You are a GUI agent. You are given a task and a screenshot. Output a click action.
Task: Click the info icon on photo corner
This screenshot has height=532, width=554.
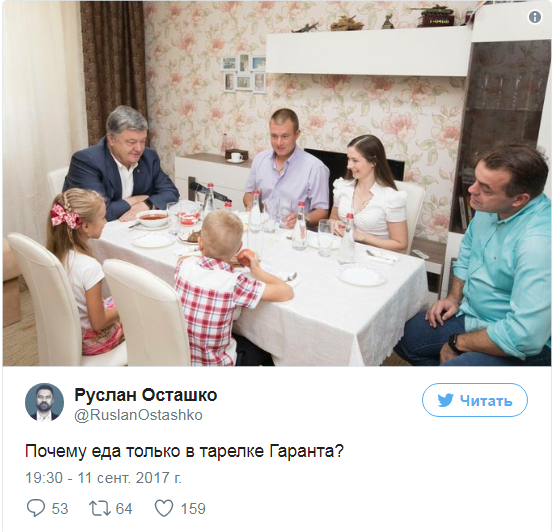click(535, 17)
